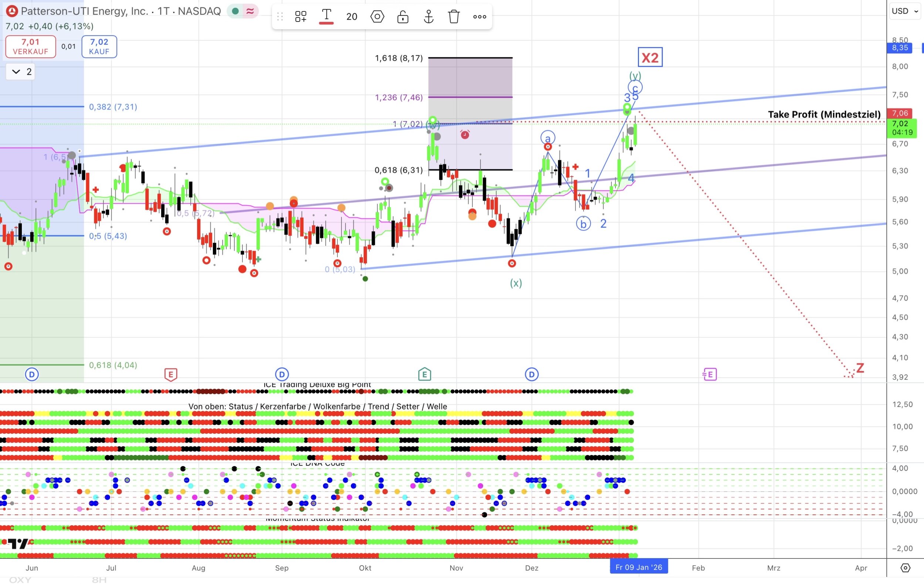Open chart settings gear at bottom right
The image size is (924, 584).
[905, 567]
